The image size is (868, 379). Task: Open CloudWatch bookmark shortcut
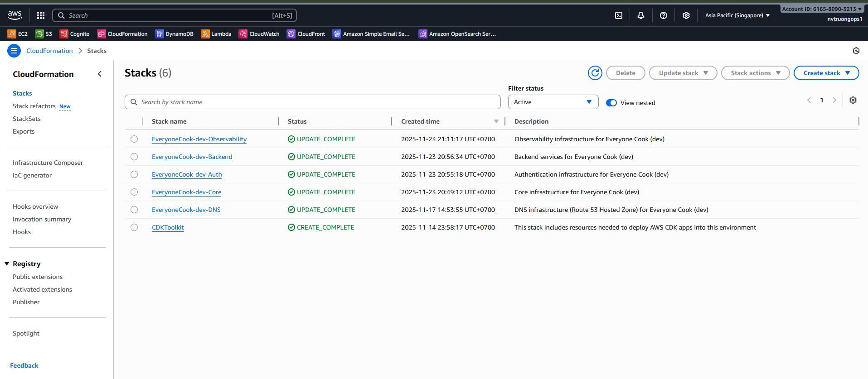point(259,34)
